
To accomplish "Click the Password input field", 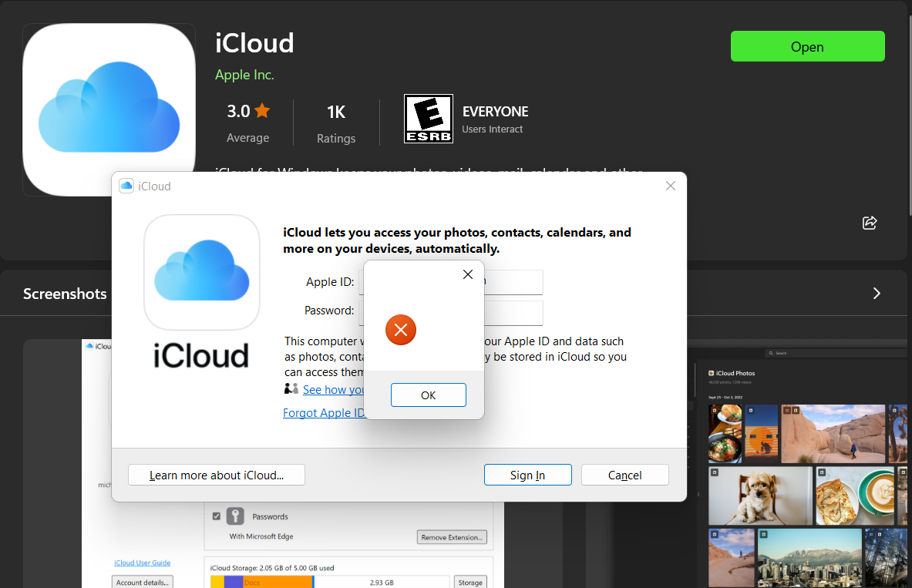I will [x=451, y=313].
